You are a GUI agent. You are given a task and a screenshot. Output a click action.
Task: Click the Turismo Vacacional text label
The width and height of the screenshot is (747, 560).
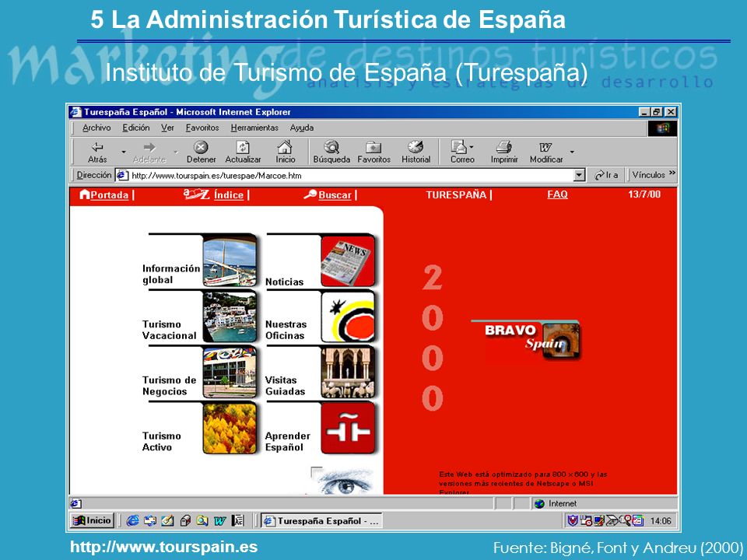(169, 330)
